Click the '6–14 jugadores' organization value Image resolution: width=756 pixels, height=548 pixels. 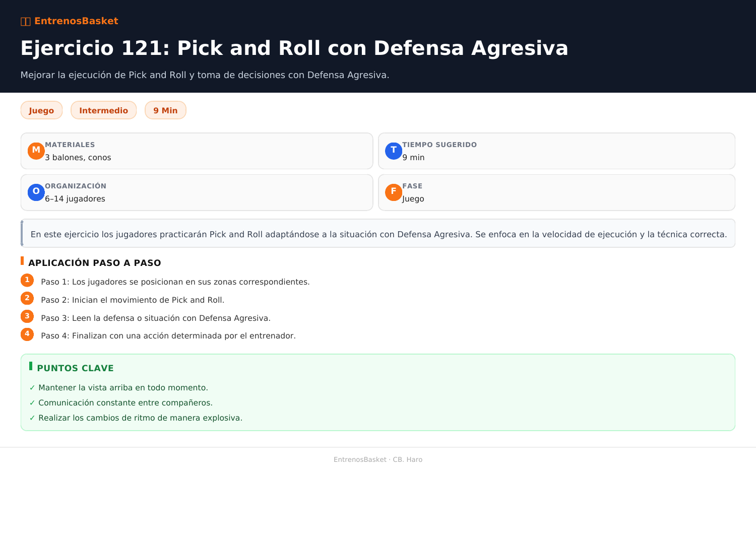[75, 199]
